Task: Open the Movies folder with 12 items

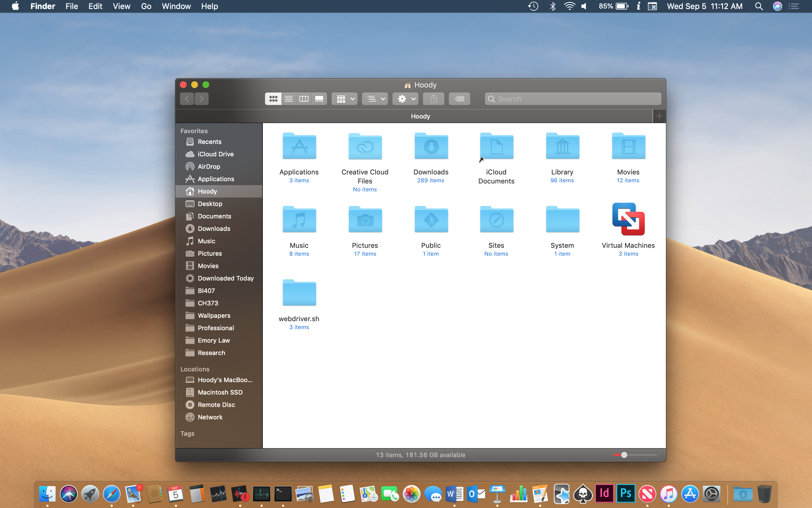Action: (628, 146)
